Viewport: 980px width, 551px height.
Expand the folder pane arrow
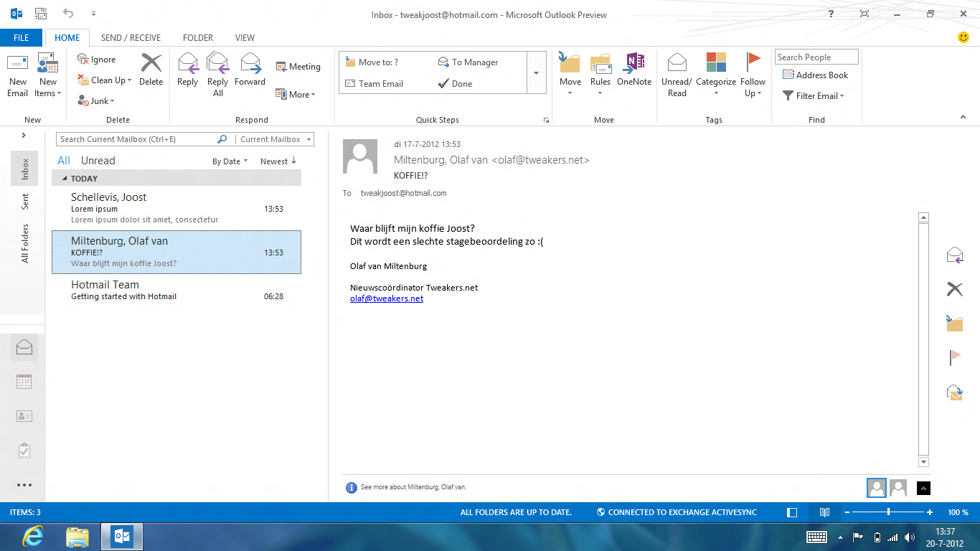pyautogui.click(x=24, y=135)
